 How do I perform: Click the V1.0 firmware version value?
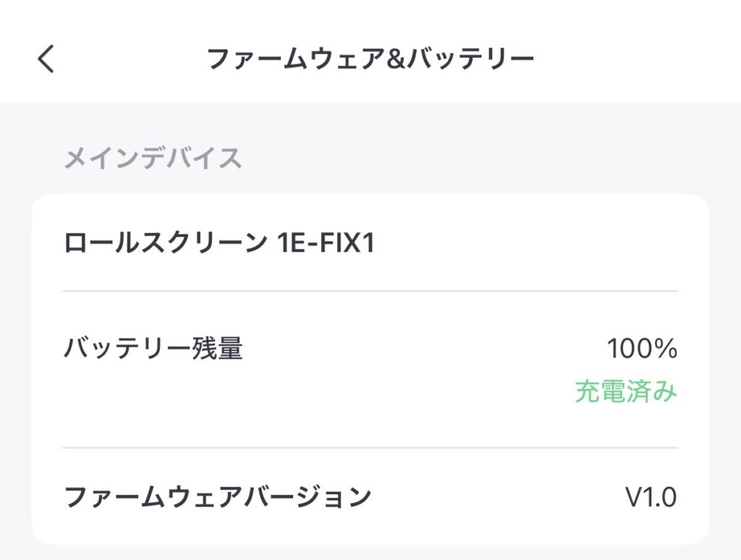651,497
